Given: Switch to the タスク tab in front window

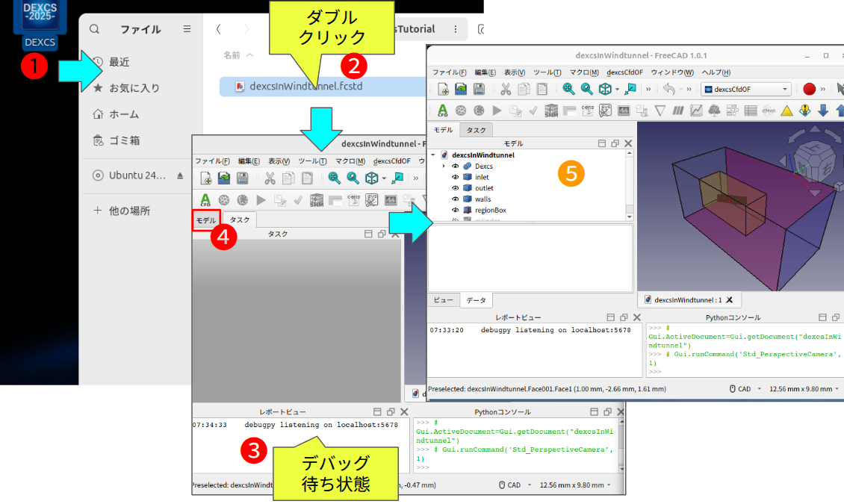Looking at the screenshot, I should coord(476,130).
